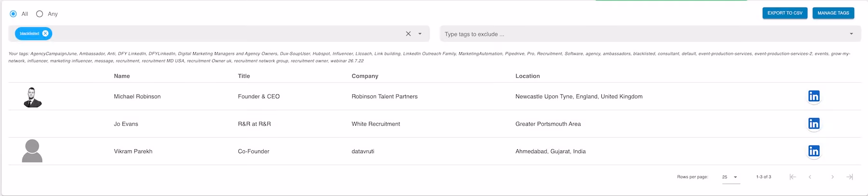Click the Company column header
This screenshot has width=868, height=196.
365,76
